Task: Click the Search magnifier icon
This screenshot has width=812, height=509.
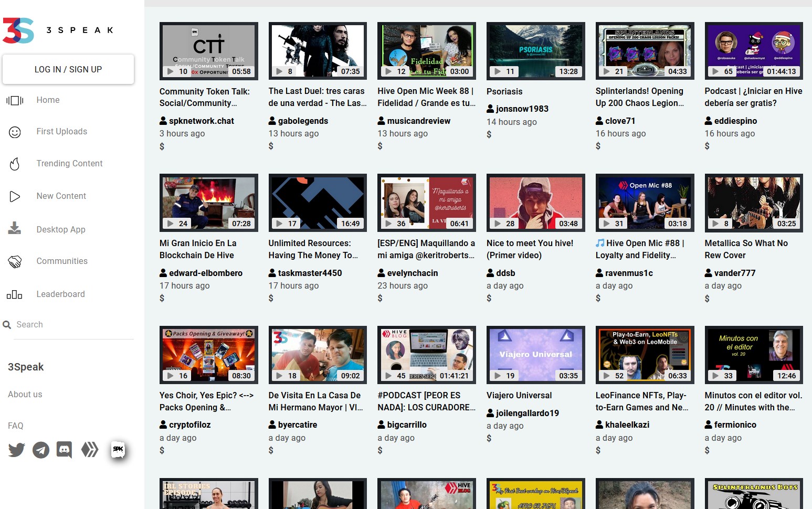Action: [x=7, y=325]
